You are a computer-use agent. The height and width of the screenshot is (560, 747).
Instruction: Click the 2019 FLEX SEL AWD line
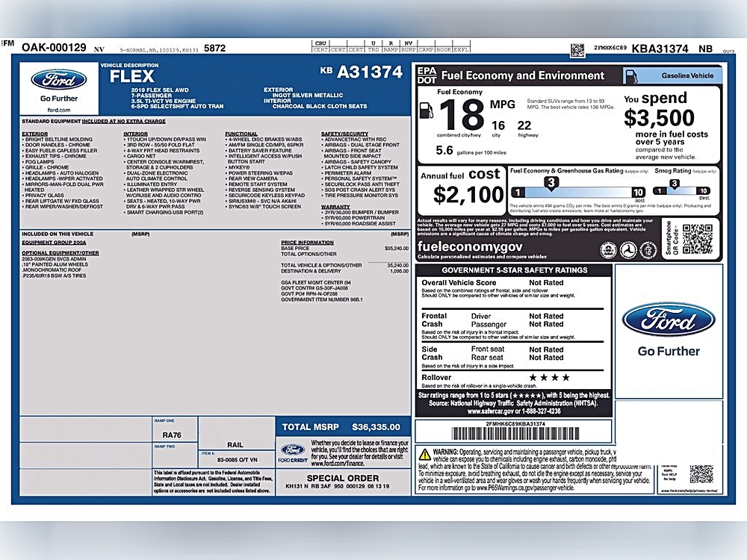coord(160,90)
